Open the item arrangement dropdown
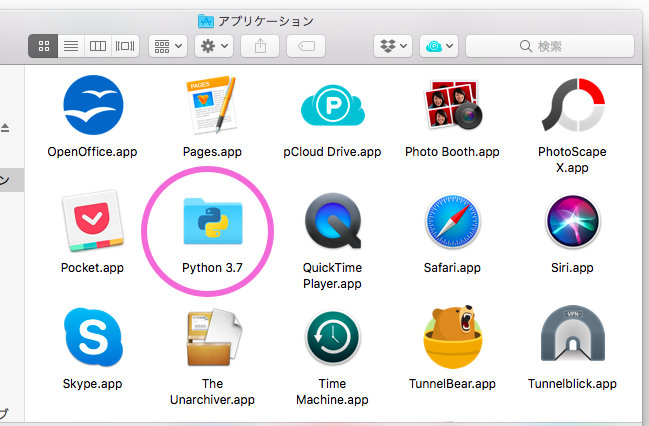The image size is (649, 426). (x=168, y=46)
